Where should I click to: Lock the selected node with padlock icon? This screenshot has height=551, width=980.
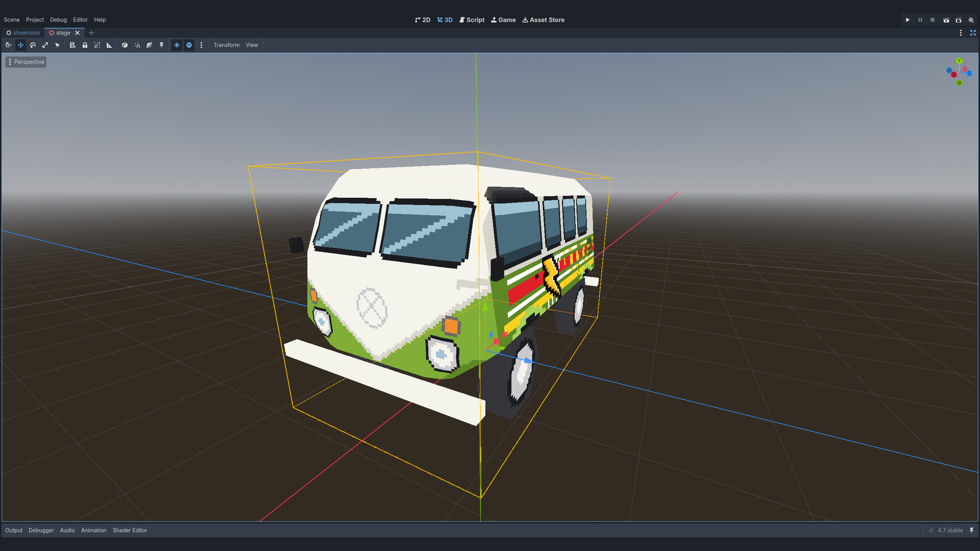point(85,45)
